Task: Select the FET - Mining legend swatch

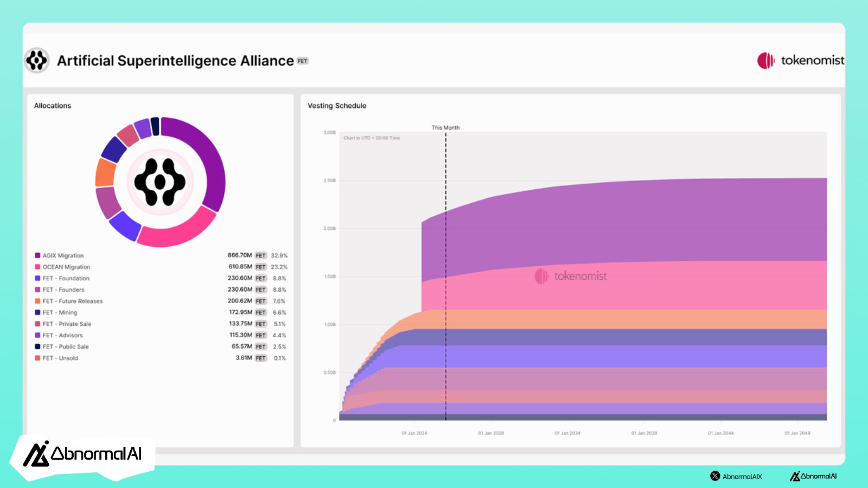Action: click(x=37, y=312)
